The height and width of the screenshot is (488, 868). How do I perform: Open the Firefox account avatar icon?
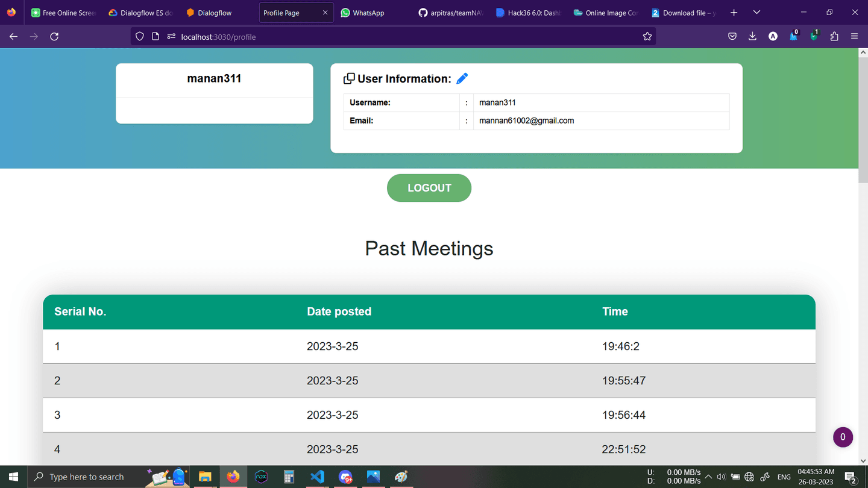point(773,37)
